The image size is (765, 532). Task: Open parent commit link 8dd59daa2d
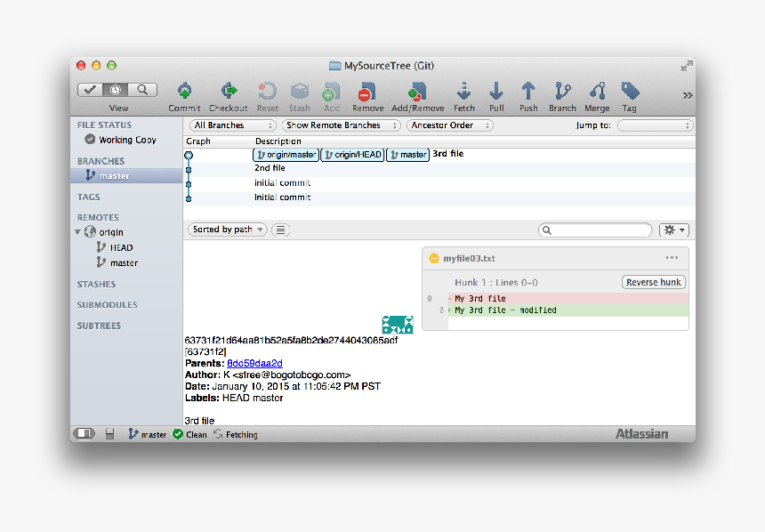[254, 363]
